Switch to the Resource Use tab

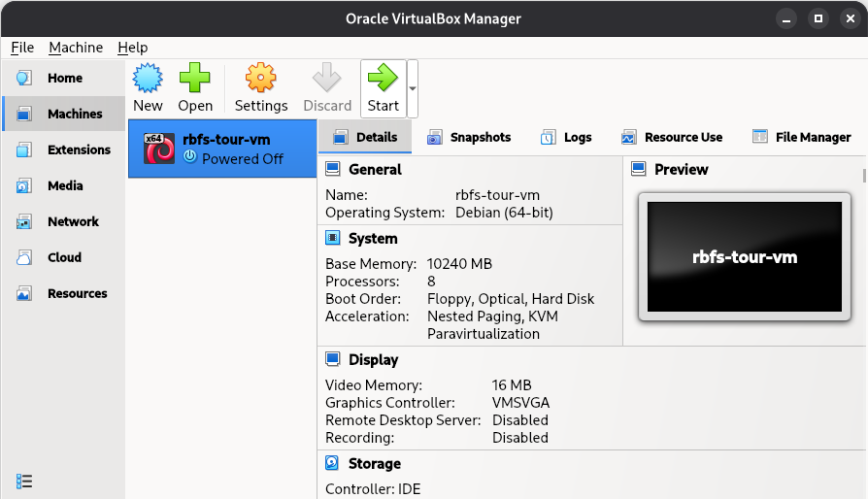click(x=672, y=137)
